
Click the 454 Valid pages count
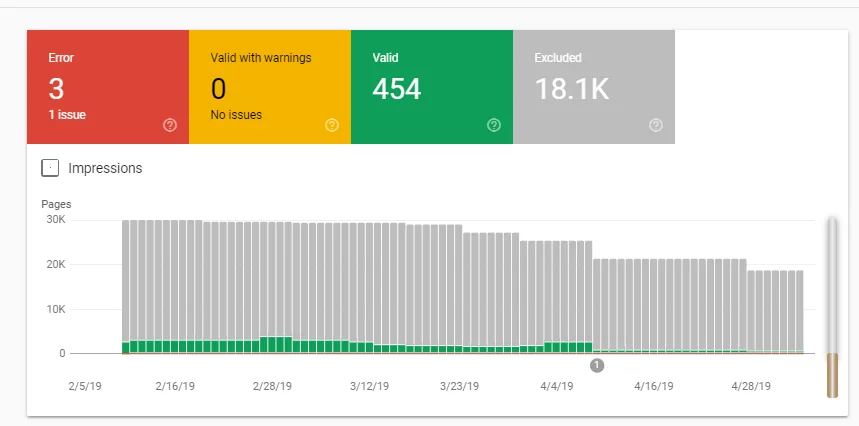pyautogui.click(x=397, y=89)
